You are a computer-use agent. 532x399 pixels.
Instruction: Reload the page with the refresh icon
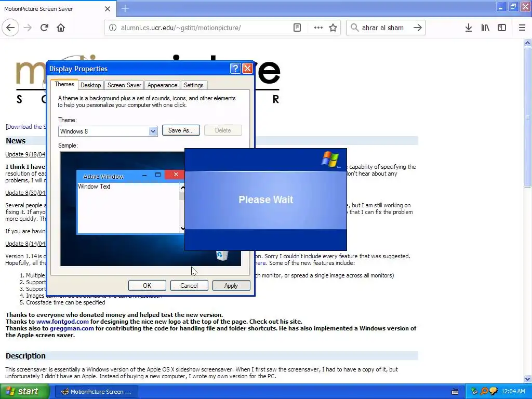(x=45, y=28)
